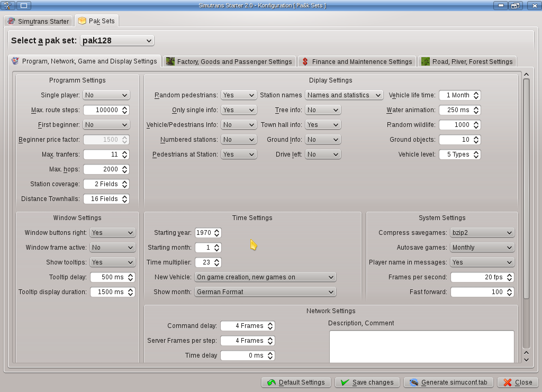Open Drive left dropdown
Viewport: 542px width, 392px height.
323,154
